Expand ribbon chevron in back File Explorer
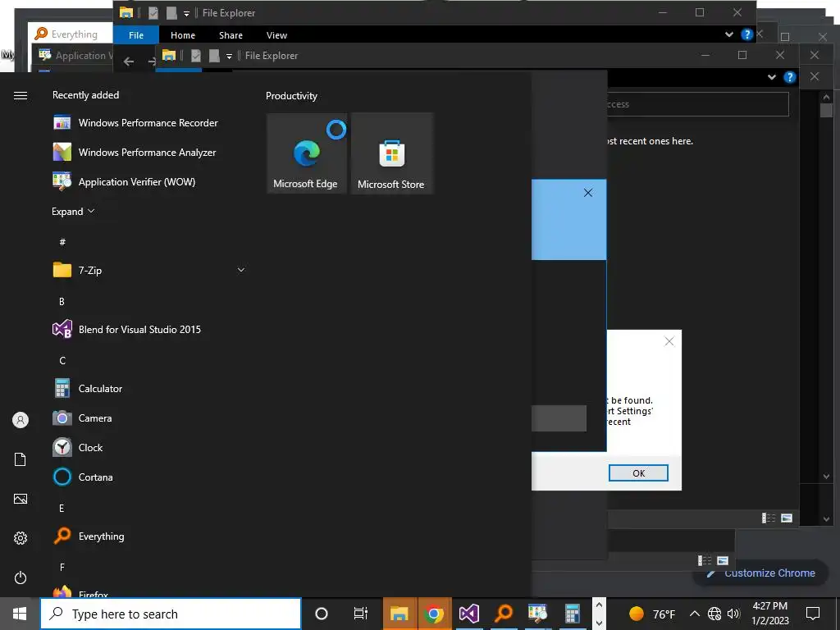This screenshot has width=840, height=630. pos(729,34)
